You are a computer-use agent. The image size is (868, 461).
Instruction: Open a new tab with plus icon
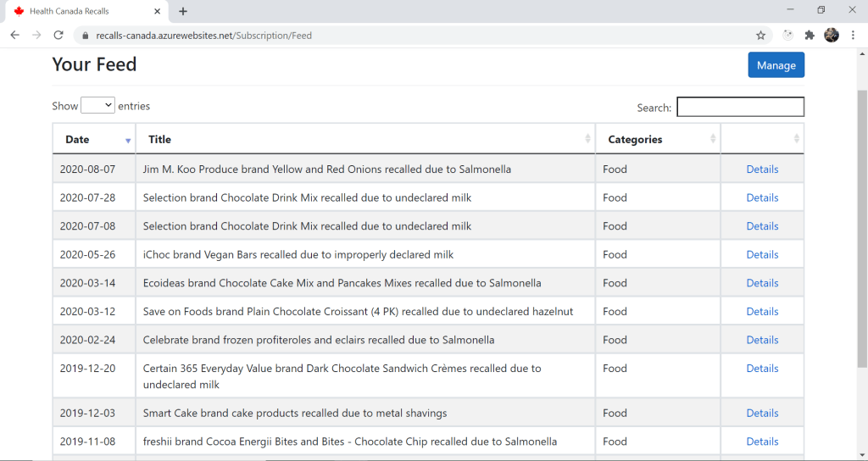(183, 11)
